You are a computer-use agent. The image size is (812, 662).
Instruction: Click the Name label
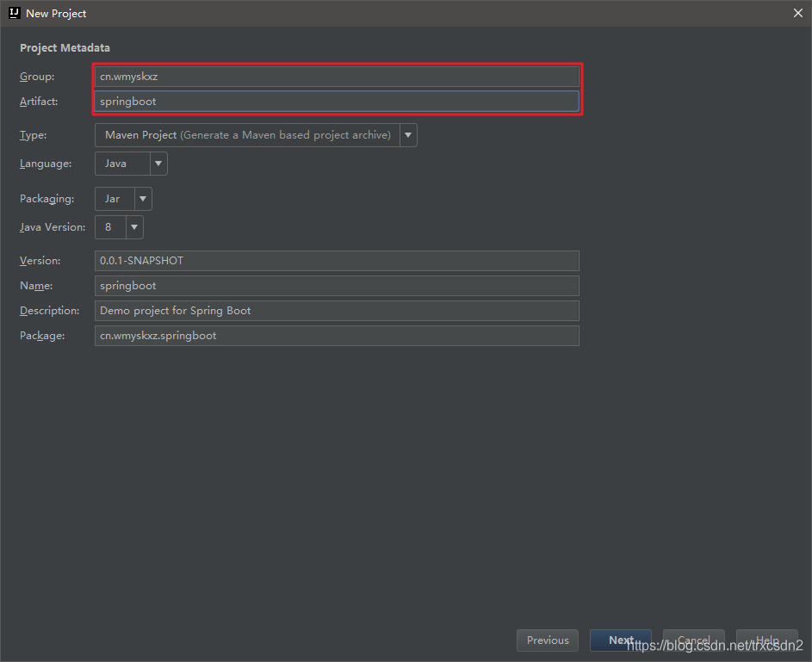click(36, 286)
